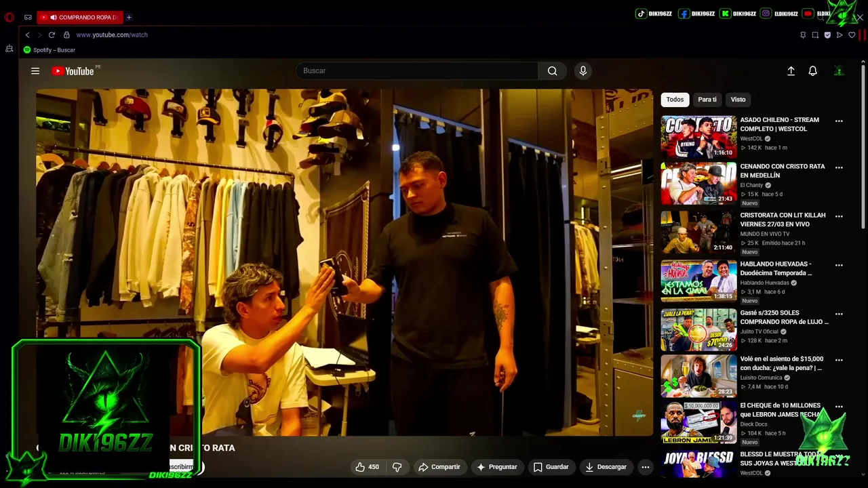
Task: Dislike the video with thumbs down
Action: pos(397,467)
